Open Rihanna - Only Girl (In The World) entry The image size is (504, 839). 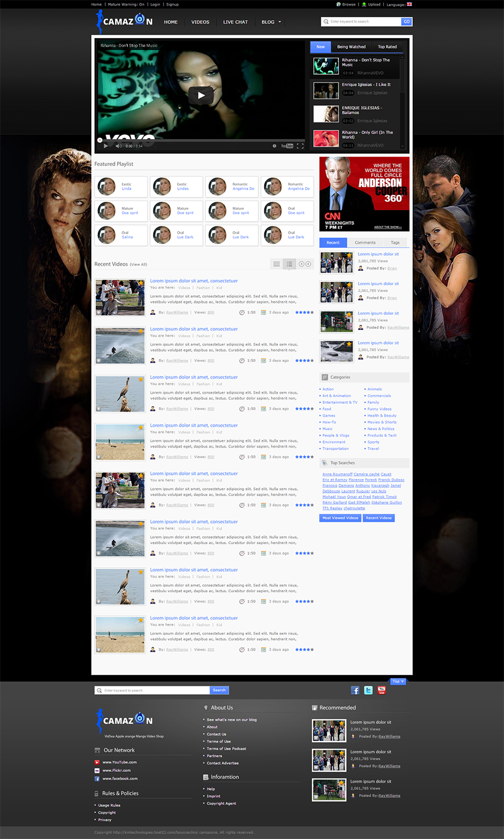click(357, 138)
